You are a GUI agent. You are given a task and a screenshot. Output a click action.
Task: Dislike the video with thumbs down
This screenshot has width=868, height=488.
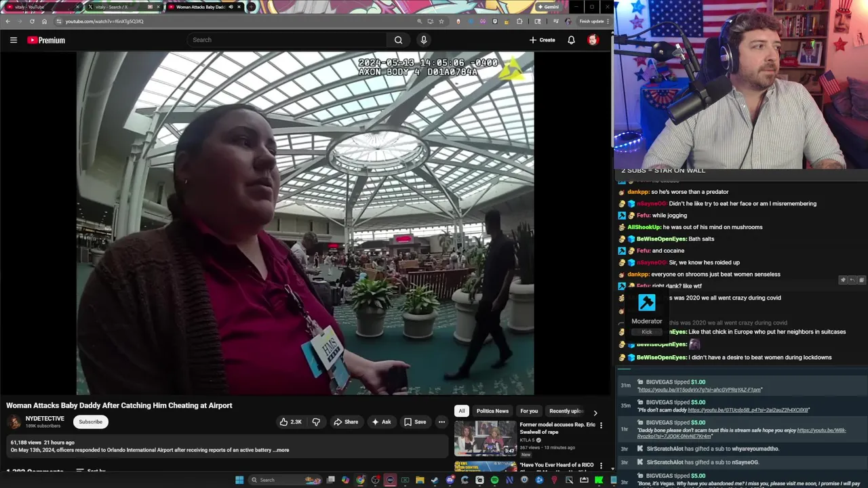click(x=316, y=422)
